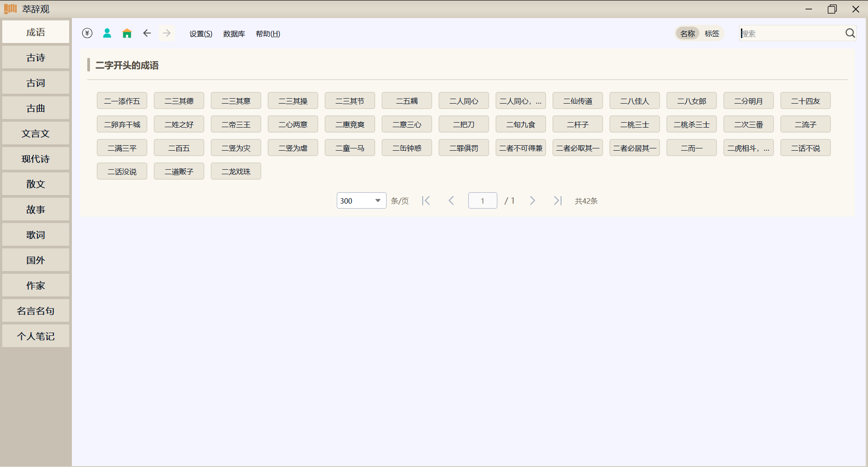Open the 国外 sidebar category
868x467 pixels.
[x=36, y=260]
